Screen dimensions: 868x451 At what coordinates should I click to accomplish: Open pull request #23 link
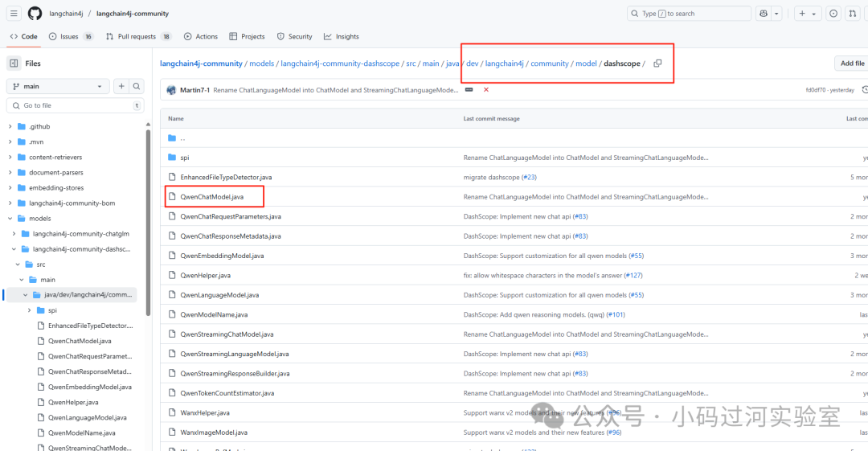coord(529,178)
